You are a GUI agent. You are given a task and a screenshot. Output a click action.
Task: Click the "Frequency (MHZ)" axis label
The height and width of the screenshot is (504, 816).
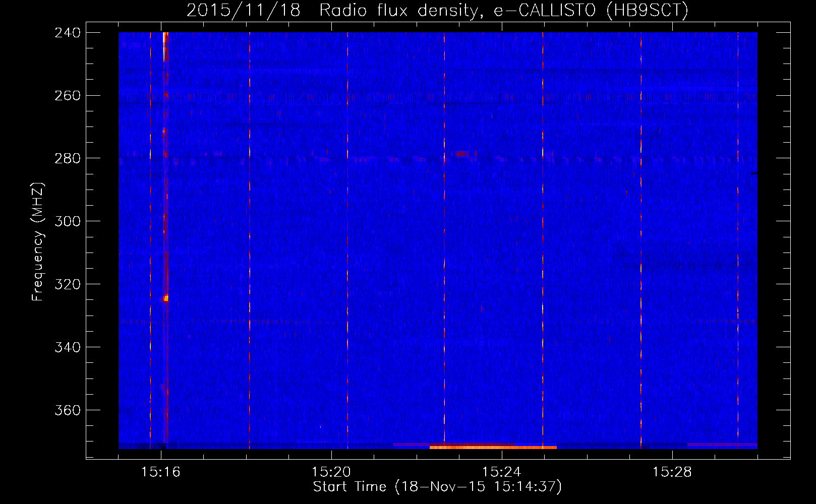(x=38, y=241)
